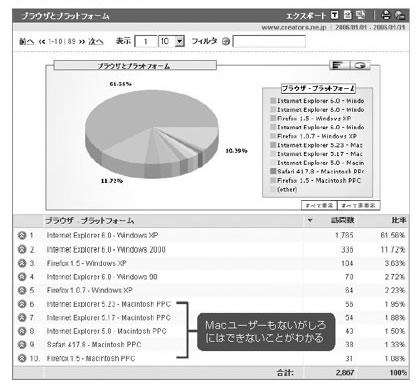Sort table by 訪問数 arrow
The width and height of the screenshot is (420, 390).
tap(310, 220)
